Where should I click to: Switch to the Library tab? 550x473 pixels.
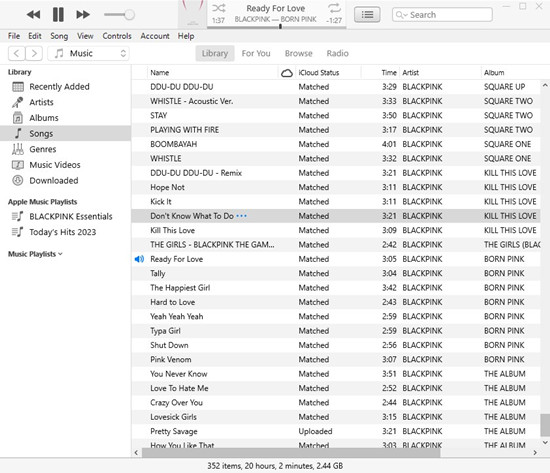coord(215,53)
